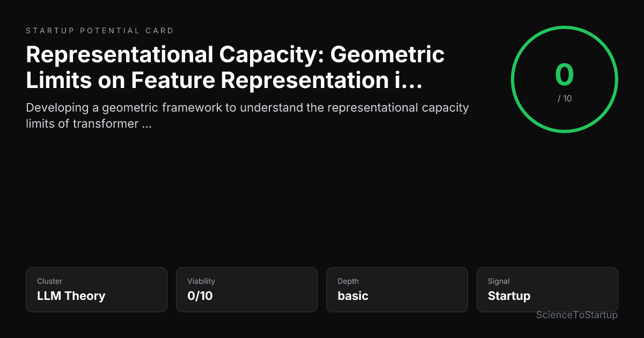
Task: Click the 'LLM Theory' cluster value
Action: click(x=71, y=296)
